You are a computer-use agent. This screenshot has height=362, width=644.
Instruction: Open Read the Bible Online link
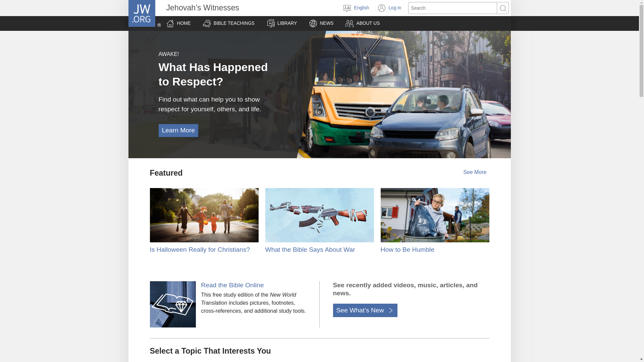click(x=232, y=285)
